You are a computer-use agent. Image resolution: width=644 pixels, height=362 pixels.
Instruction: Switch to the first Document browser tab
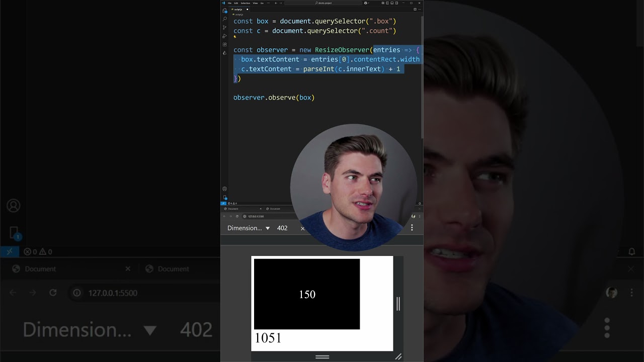[x=242, y=209]
